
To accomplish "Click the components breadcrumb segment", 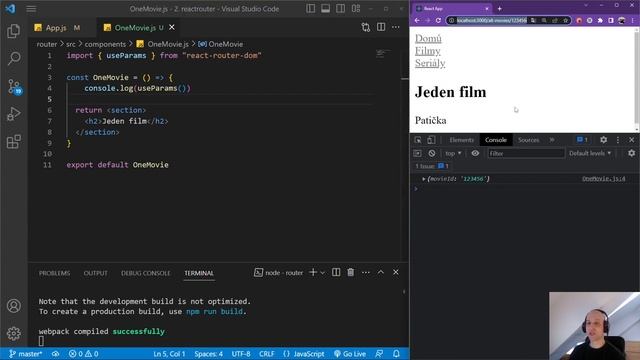I will coord(105,44).
